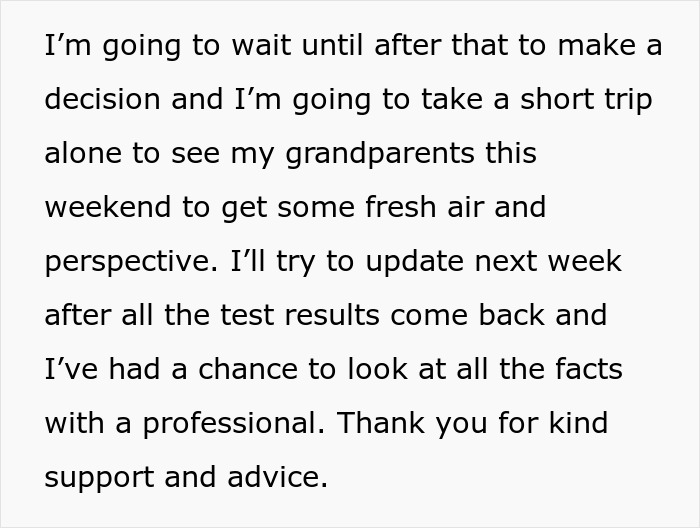The image size is (700, 528).
Task: Click the word "decision" in the paragraph
Action: [103, 100]
